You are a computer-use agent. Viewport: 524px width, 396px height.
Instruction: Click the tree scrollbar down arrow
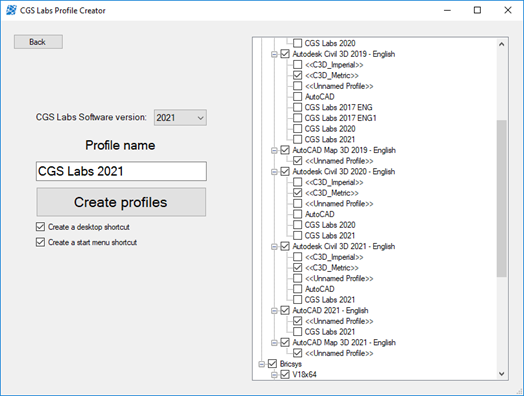click(x=502, y=374)
